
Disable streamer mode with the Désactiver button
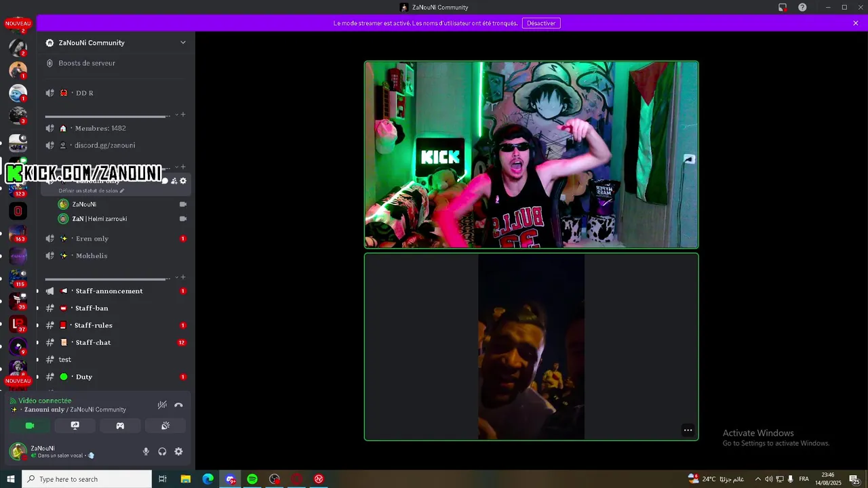click(x=541, y=23)
